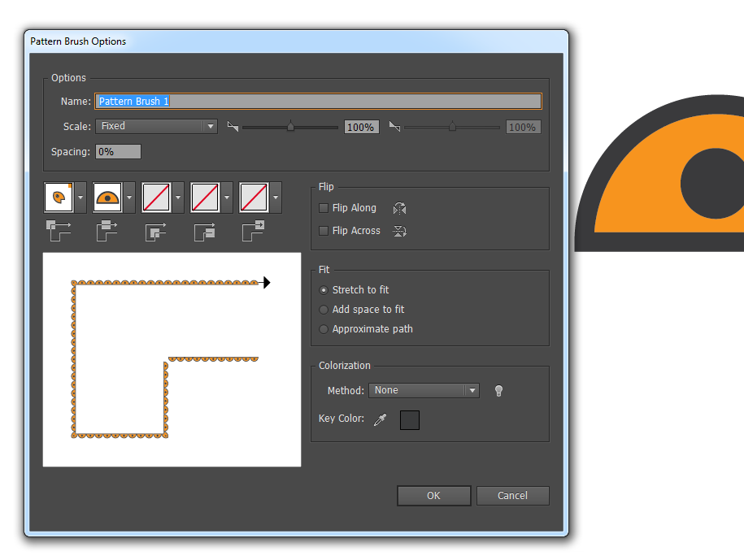This screenshot has width=744, height=560.
Task: Select the side tile thumbnail
Action: pyautogui.click(x=107, y=198)
